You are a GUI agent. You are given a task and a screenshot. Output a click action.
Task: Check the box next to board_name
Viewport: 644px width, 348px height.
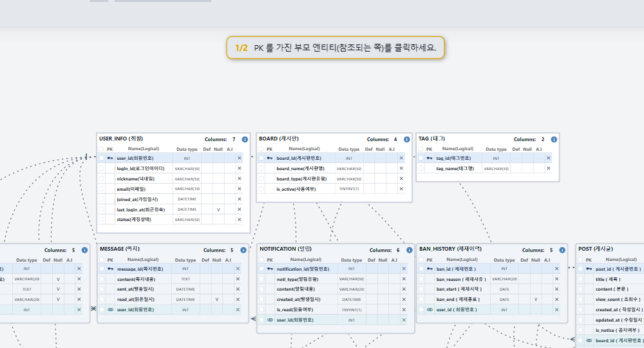click(x=261, y=168)
